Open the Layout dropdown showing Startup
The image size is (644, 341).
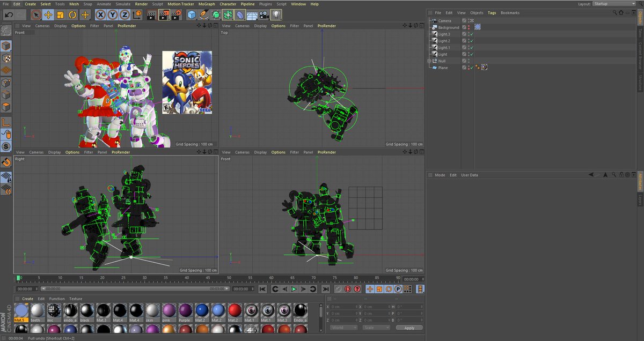point(614,4)
